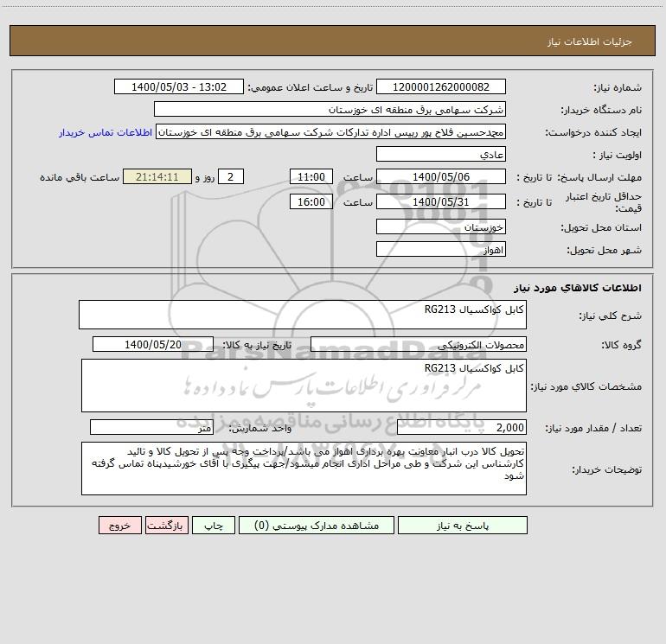The height and width of the screenshot is (644, 666).
Task: Click the label تاریخ و ساعت اعلان عمومی
Action: (311, 87)
